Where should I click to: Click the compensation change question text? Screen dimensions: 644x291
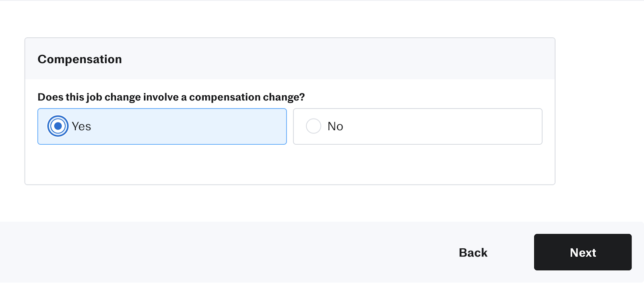click(171, 97)
